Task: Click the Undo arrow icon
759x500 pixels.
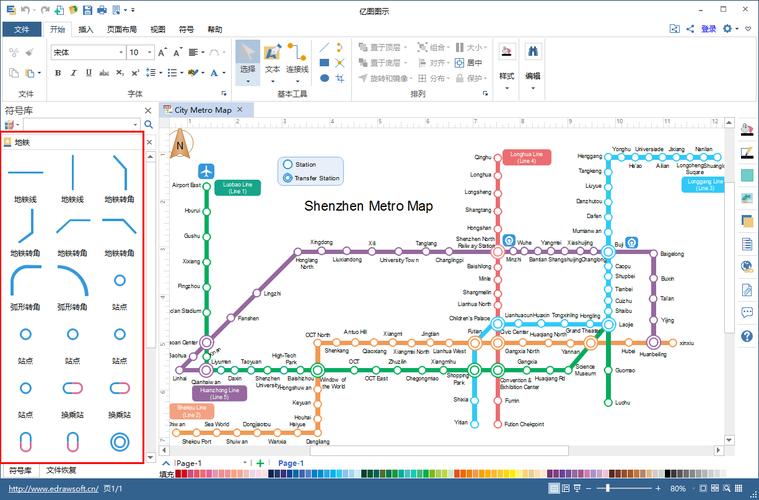Action: (x=26, y=10)
